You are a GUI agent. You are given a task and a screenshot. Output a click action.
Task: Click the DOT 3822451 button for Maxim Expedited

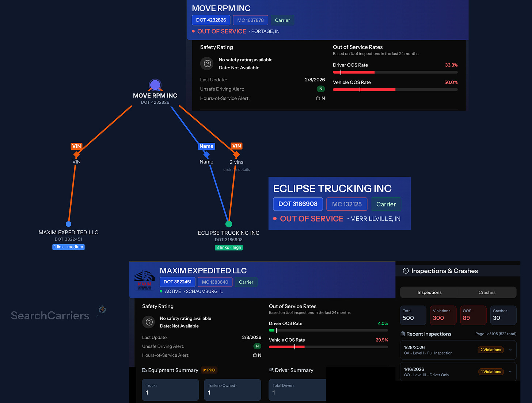pyautogui.click(x=178, y=282)
